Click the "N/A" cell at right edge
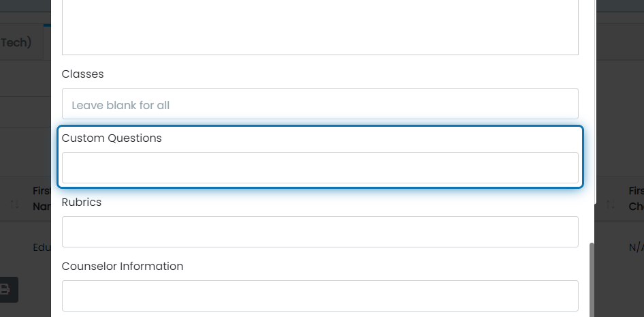 [x=637, y=247]
